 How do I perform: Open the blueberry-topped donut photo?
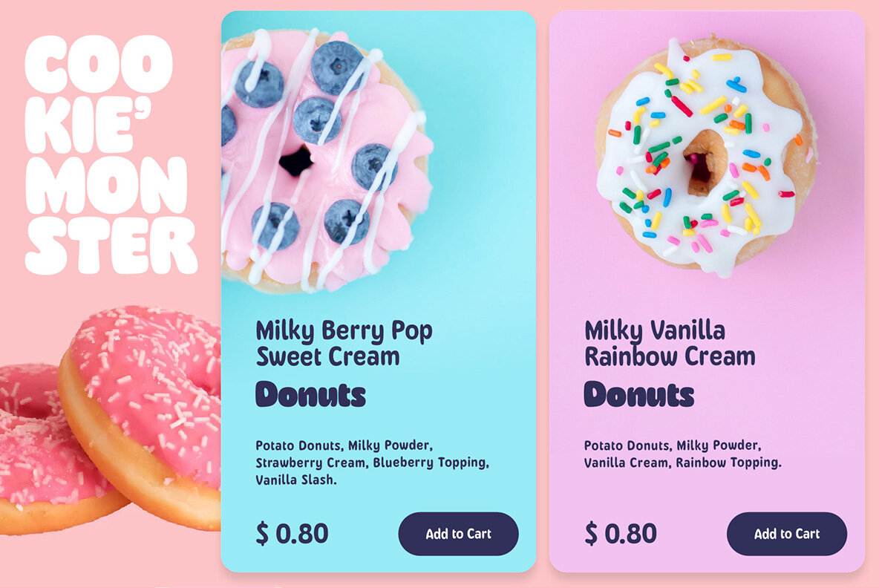pyautogui.click(x=327, y=161)
